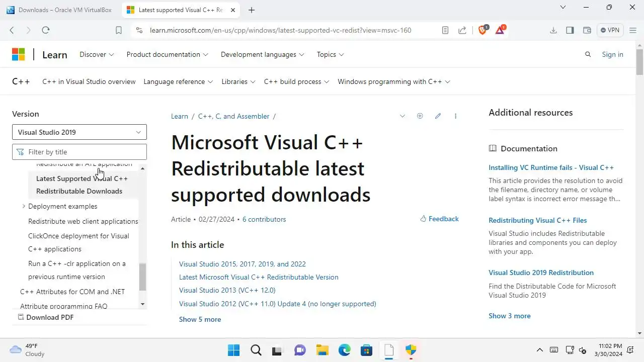644x362 pixels.
Task: Open the tab search dropdown arrow
Action: [x=563, y=8]
